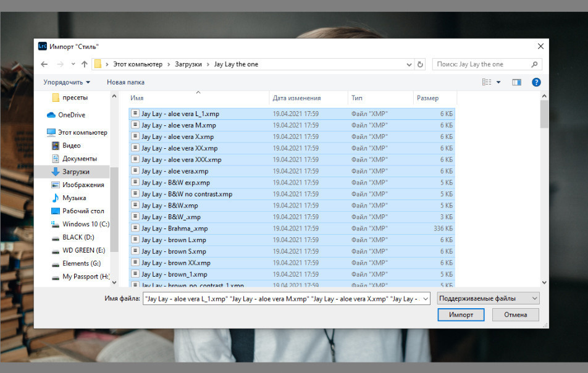
Task: Sort files by Дата изменения column
Action: point(297,98)
